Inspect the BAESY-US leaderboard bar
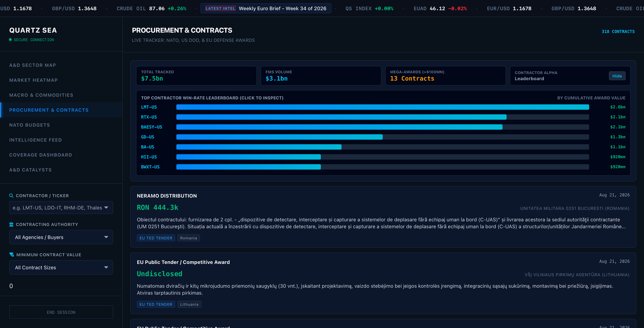This screenshot has width=644, height=328. pyautogui.click(x=383, y=127)
